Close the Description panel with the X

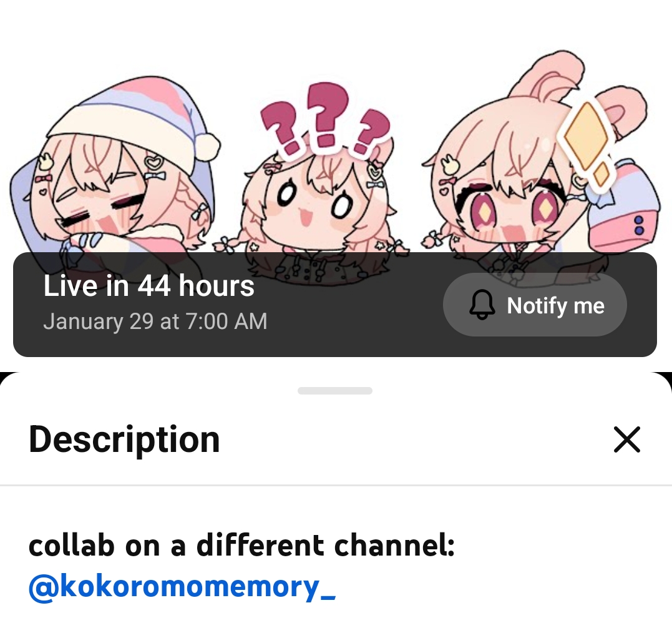tap(627, 439)
